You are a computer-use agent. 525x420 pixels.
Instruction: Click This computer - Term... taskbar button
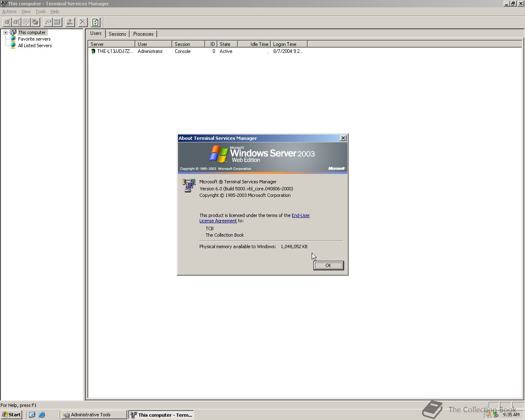click(x=161, y=415)
